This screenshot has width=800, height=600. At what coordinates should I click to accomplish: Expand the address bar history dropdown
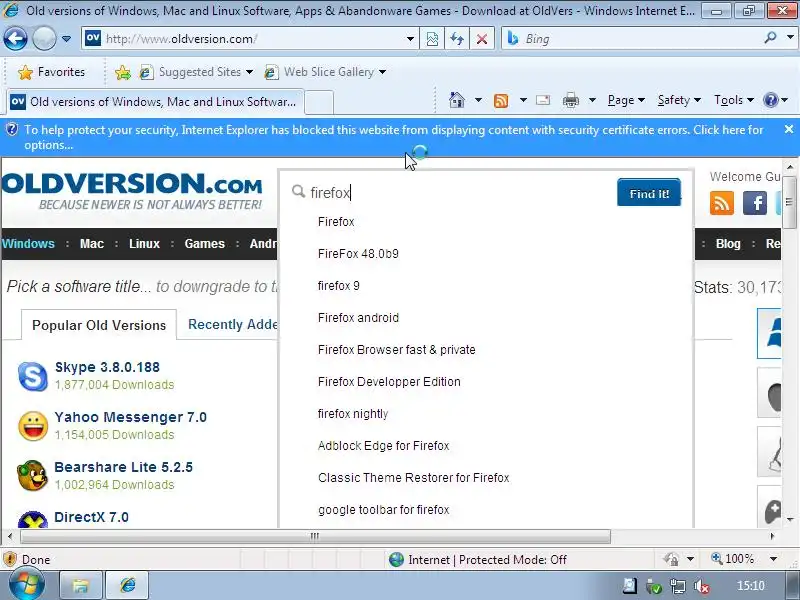pyautogui.click(x=410, y=39)
